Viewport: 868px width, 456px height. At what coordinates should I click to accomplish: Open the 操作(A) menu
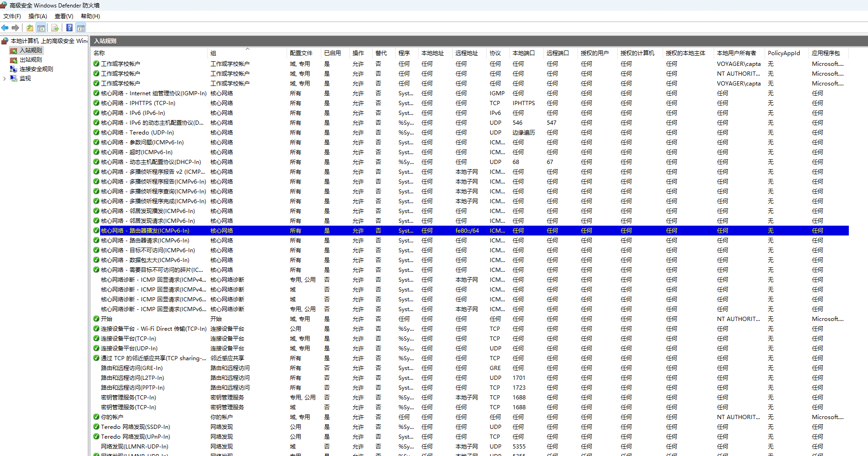pos(37,16)
